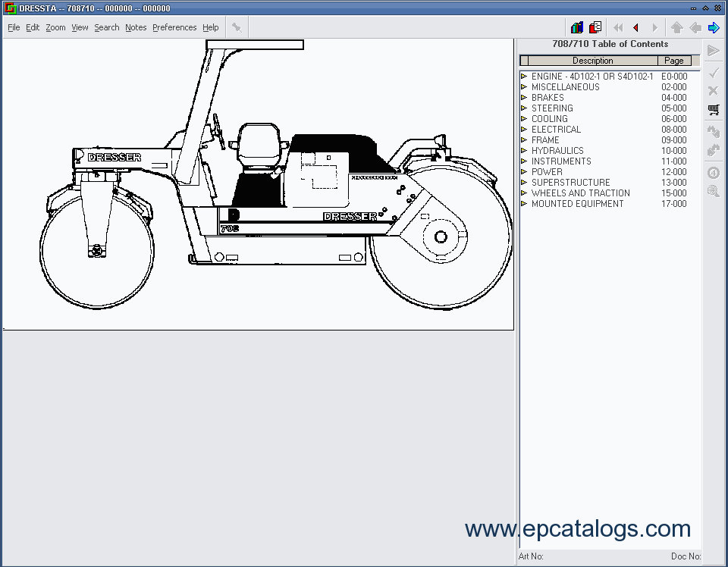Select the INSTRUMENTS entry text

pyautogui.click(x=561, y=161)
